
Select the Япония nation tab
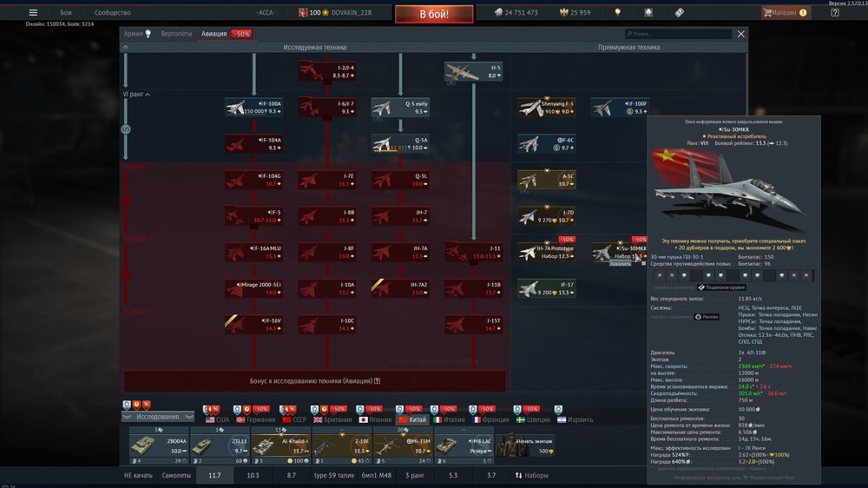tap(375, 420)
